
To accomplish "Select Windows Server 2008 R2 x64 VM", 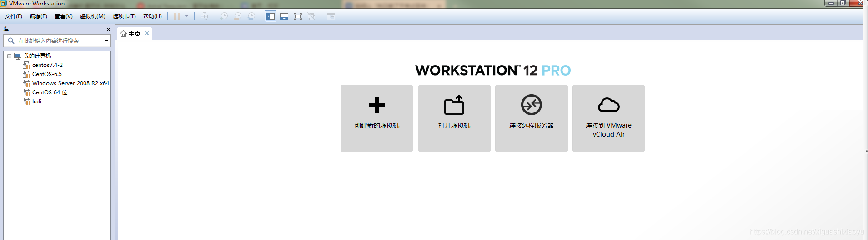I will 70,83.
